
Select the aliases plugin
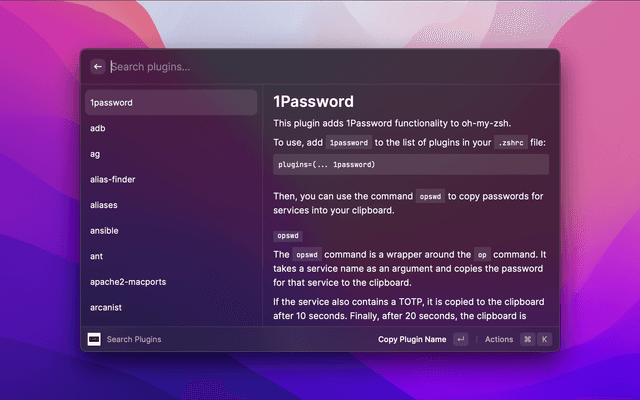pos(170,205)
